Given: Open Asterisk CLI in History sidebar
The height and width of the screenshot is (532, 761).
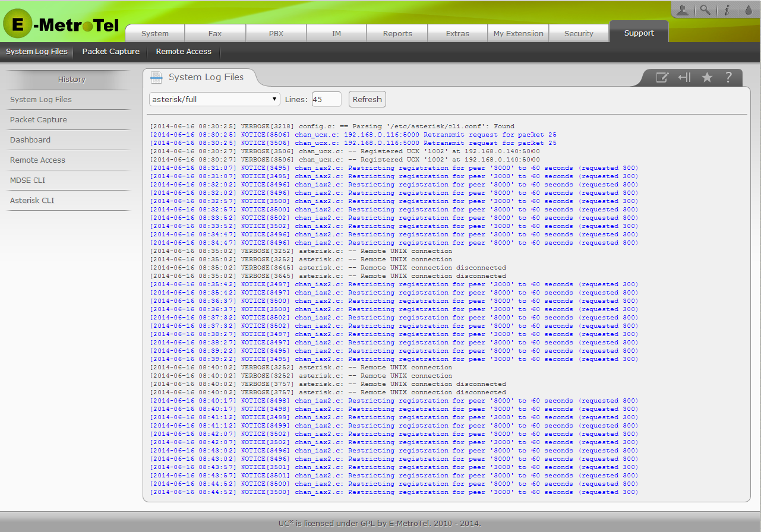Looking at the screenshot, I should 68,201.
